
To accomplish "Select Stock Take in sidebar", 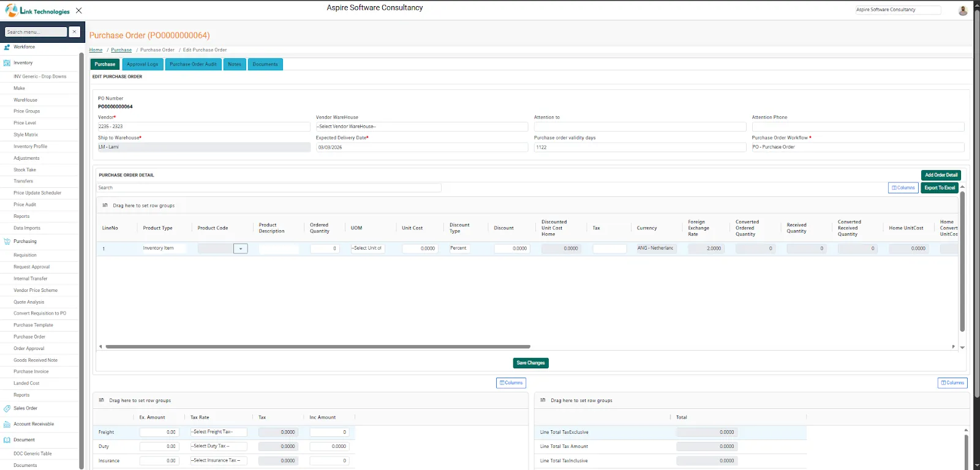I will [x=25, y=170].
